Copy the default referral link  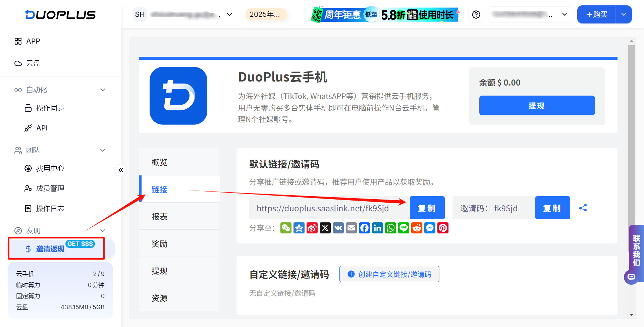[427, 208]
